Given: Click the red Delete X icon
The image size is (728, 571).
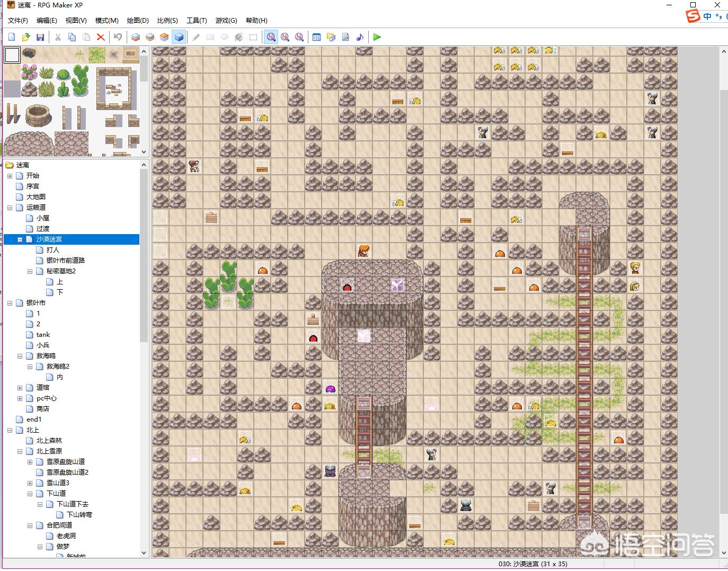Looking at the screenshot, I should [x=101, y=37].
